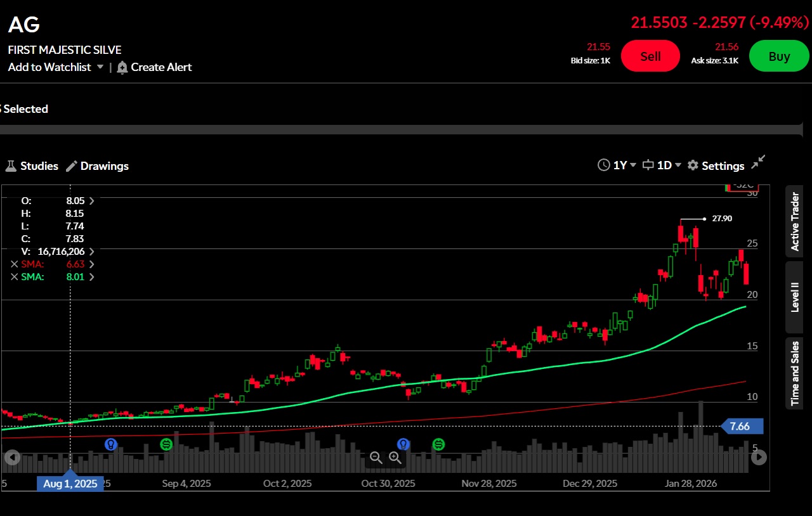
Task: Open chart Settings gear
Action: [716, 165]
